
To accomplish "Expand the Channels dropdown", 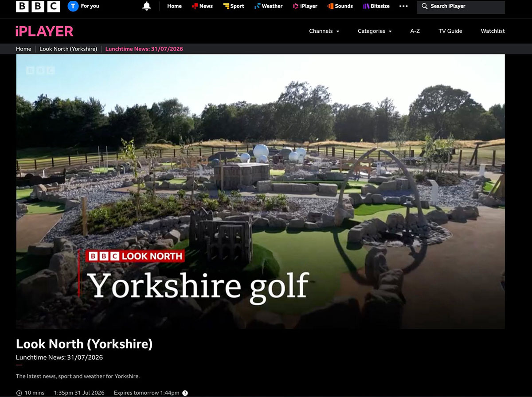I will (324, 31).
